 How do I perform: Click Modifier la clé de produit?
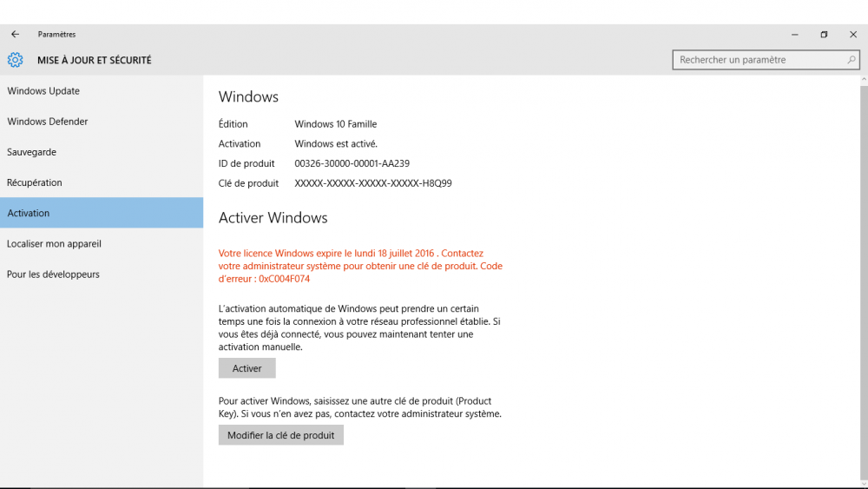(280, 435)
